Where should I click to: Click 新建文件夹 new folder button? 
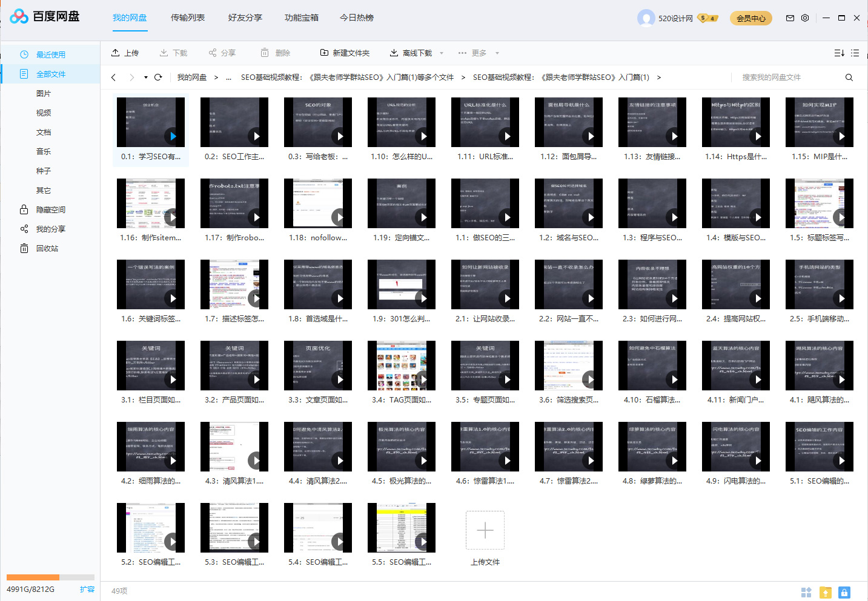point(345,53)
